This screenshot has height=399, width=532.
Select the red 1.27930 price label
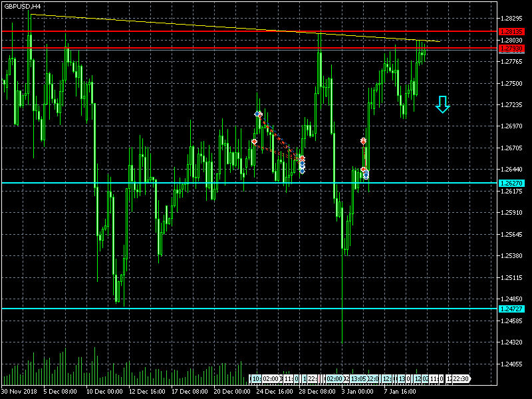coord(511,49)
